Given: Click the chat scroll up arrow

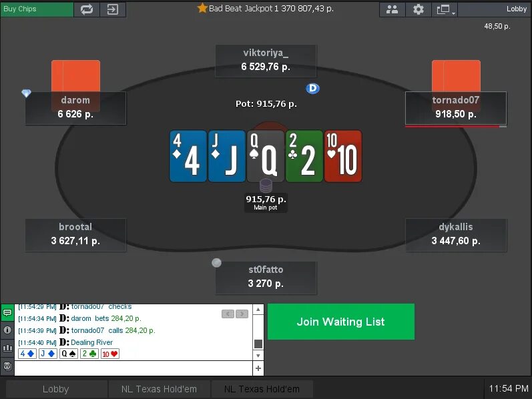Looking at the screenshot, I should [x=258, y=310].
